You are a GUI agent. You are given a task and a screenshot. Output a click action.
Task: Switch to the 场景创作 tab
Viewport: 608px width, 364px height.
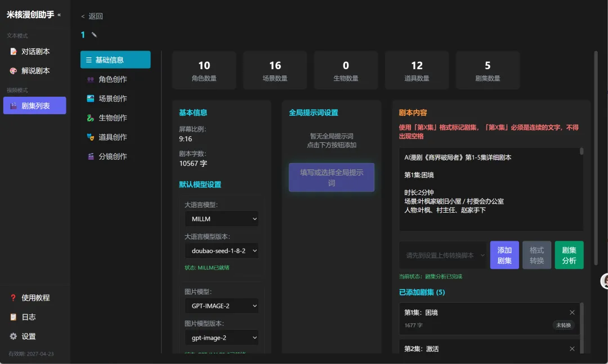tap(115, 98)
